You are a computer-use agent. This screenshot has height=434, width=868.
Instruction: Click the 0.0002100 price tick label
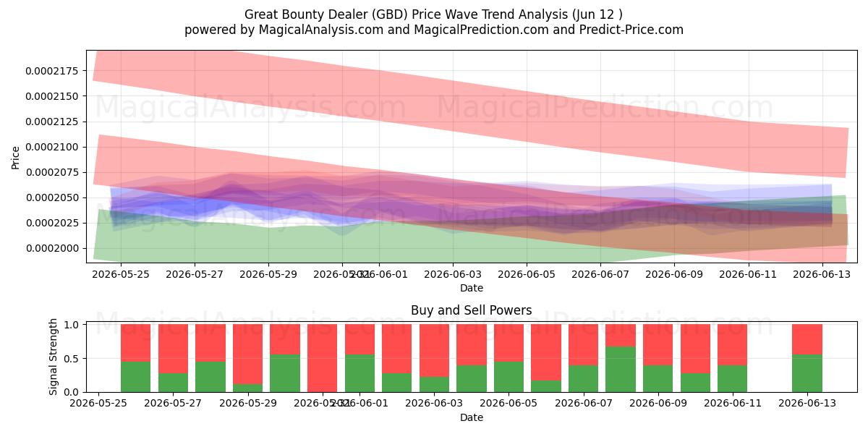click(53, 147)
